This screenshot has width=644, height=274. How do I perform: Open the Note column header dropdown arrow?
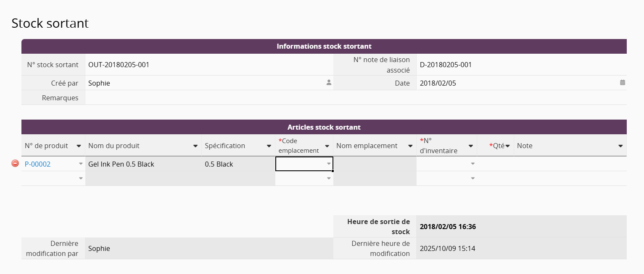620,146
